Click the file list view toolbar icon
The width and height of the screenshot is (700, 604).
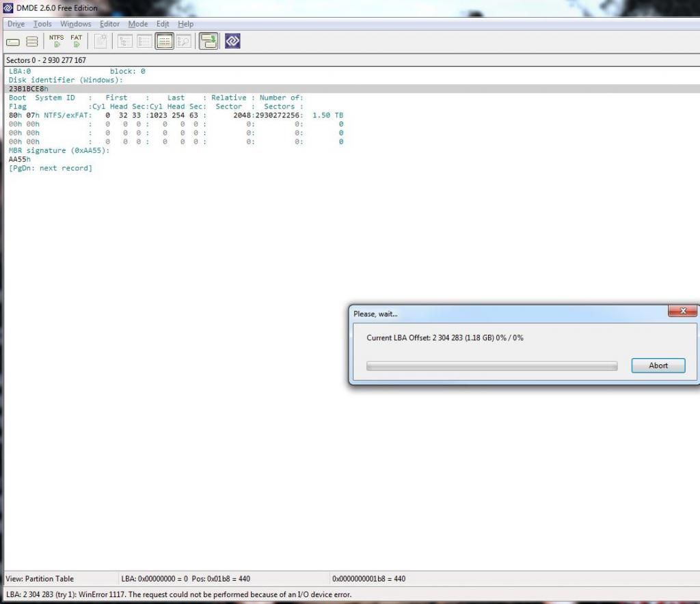click(144, 42)
